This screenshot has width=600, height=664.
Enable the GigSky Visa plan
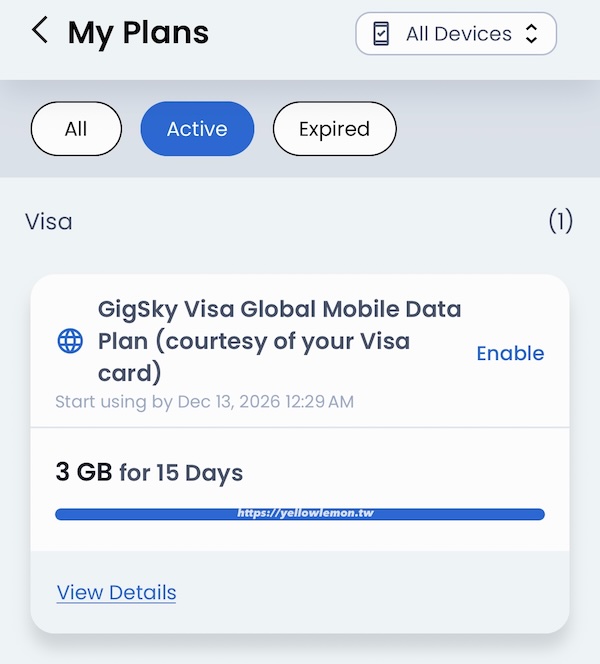point(510,353)
